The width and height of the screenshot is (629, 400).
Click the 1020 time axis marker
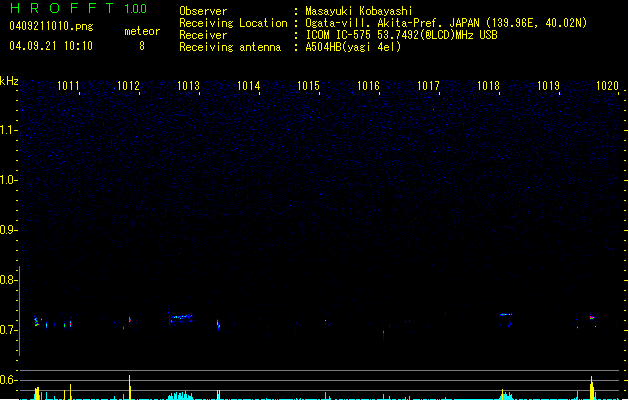pyautogui.click(x=607, y=86)
